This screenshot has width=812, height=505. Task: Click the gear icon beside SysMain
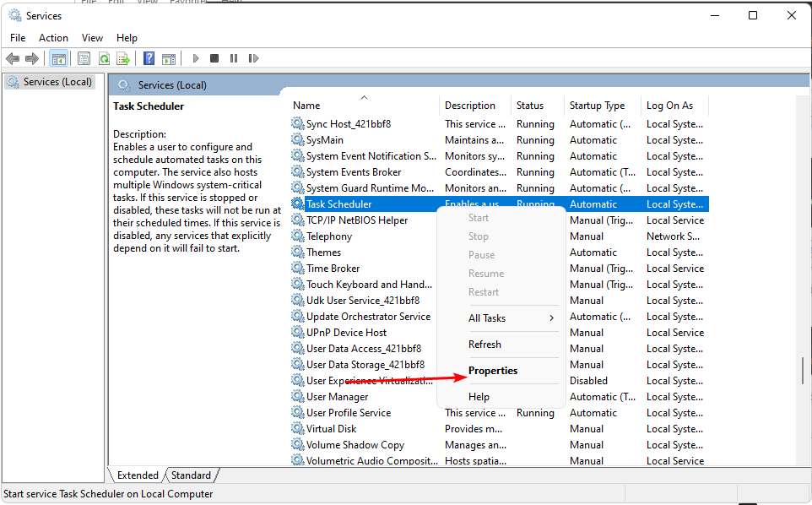point(297,140)
